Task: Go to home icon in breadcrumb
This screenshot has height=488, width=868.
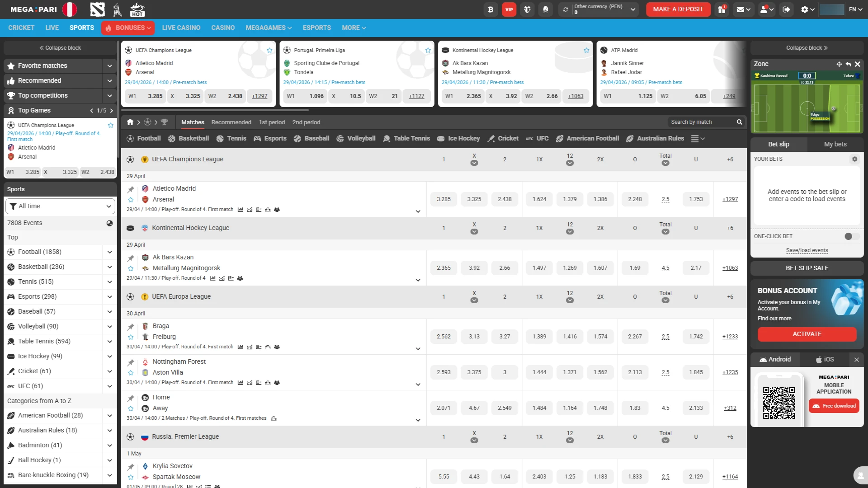Action: coord(130,122)
